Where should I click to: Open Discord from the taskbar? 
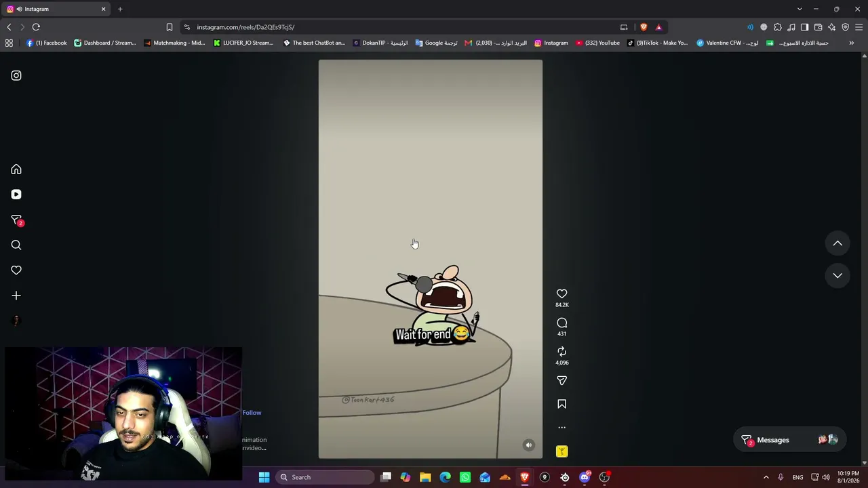point(585,477)
